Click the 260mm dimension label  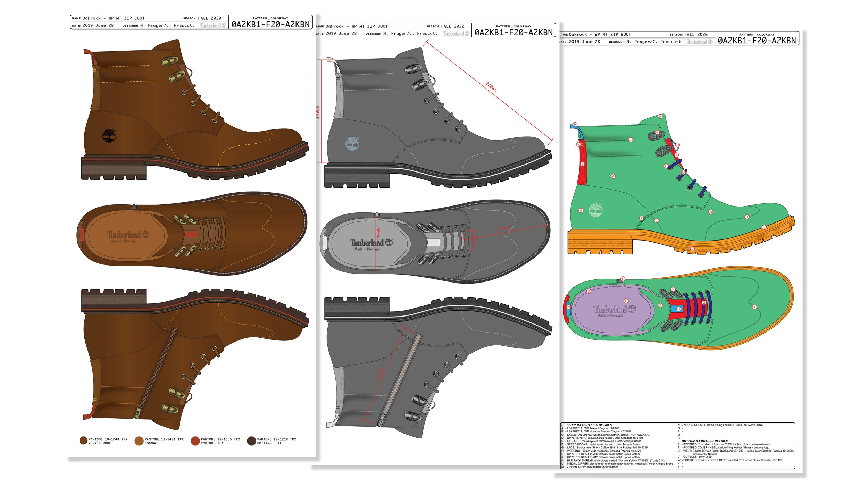(x=491, y=87)
